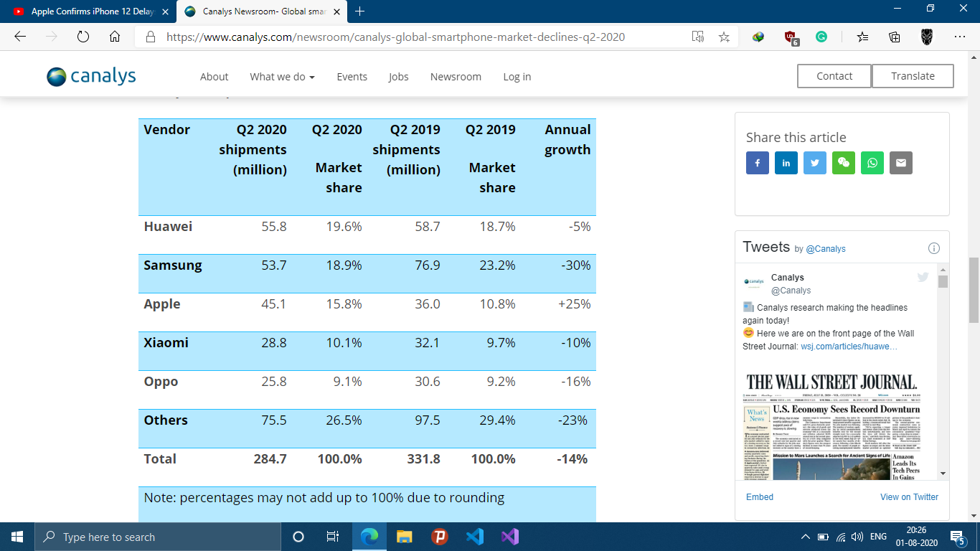Expand the What we do menu

pos(282,76)
